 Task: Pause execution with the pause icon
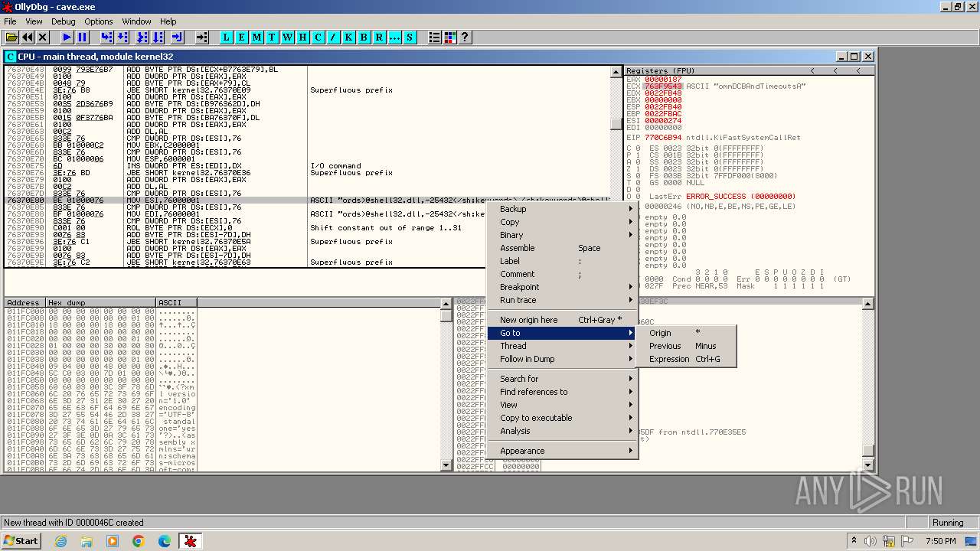83,37
